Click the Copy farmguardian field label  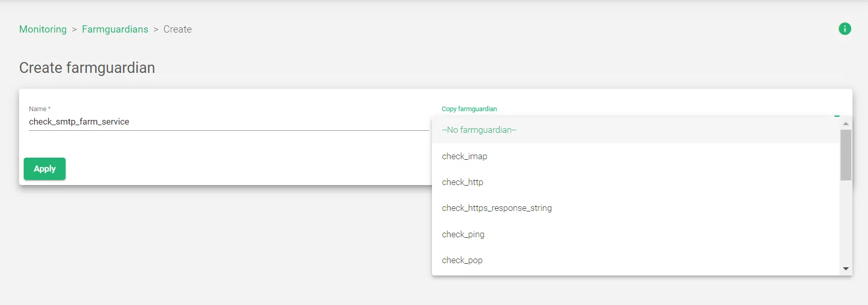click(x=469, y=109)
